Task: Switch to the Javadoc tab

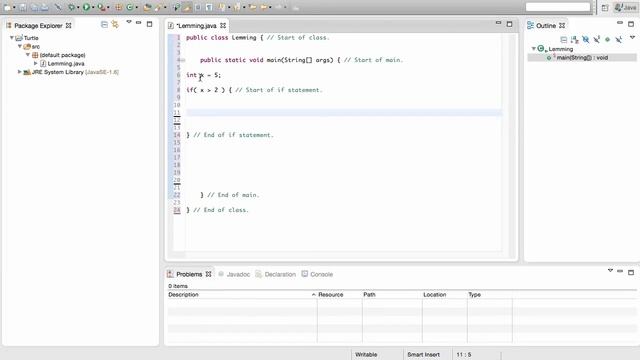Action: 234,274
